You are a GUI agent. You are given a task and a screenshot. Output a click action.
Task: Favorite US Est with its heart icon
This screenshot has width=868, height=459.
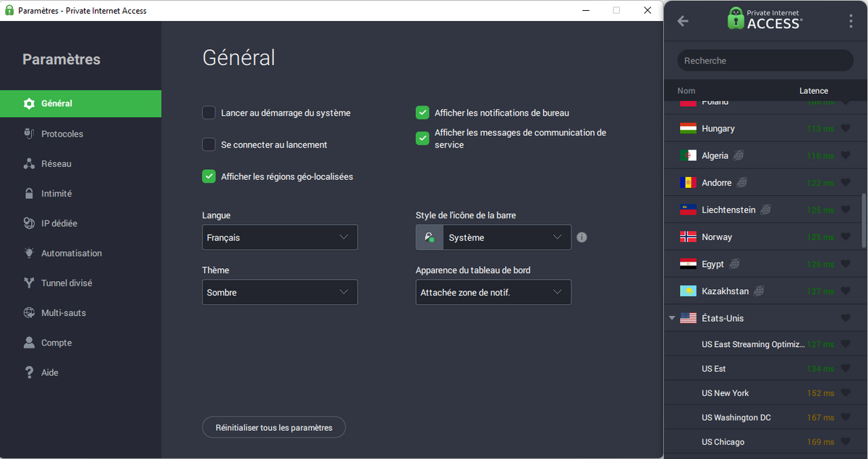click(x=845, y=369)
